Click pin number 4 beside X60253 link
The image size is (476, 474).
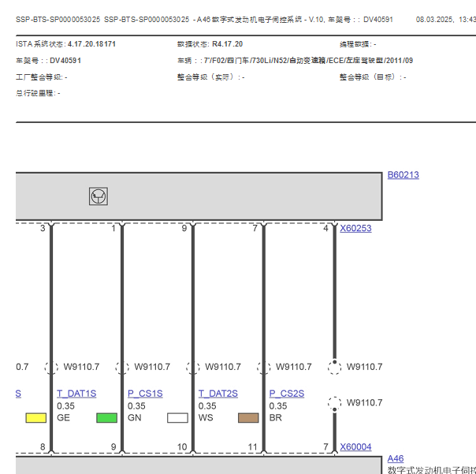click(x=325, y=228)
